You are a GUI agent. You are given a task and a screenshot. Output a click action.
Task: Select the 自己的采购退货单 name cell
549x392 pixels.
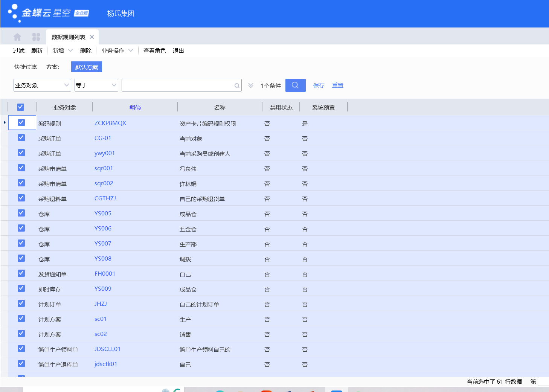[202, 199]
